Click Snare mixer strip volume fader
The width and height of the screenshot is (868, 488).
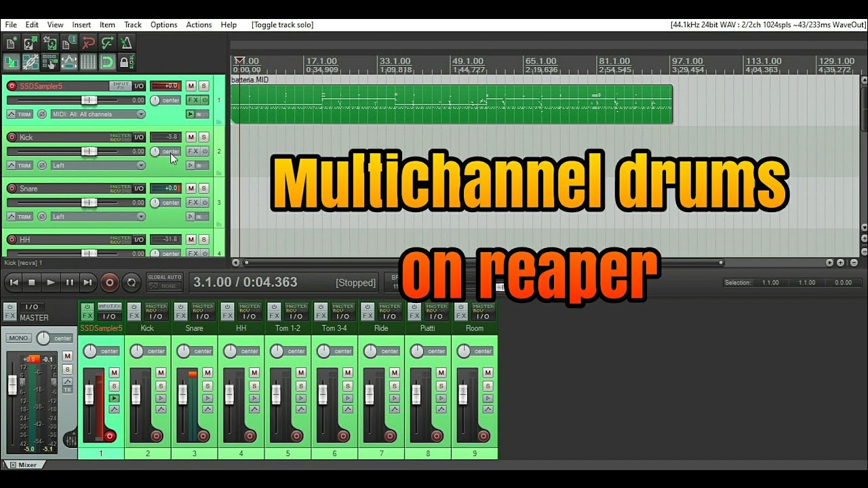tap(182, 394)
